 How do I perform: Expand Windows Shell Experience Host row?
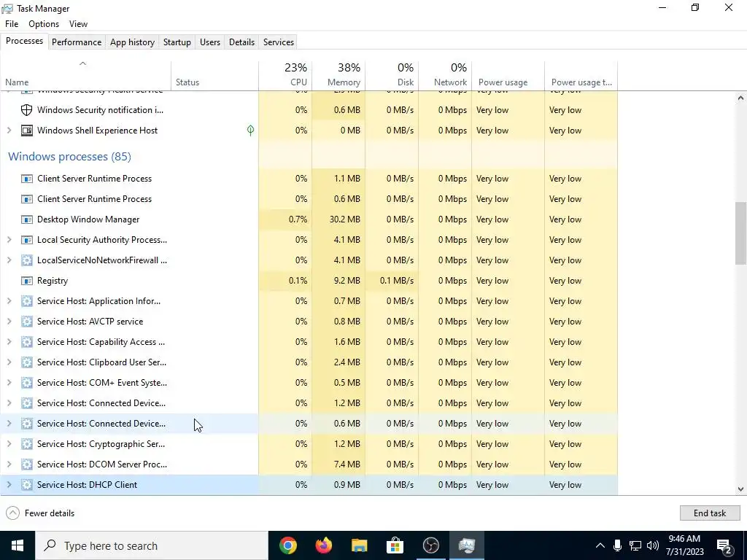coord(9,131)
